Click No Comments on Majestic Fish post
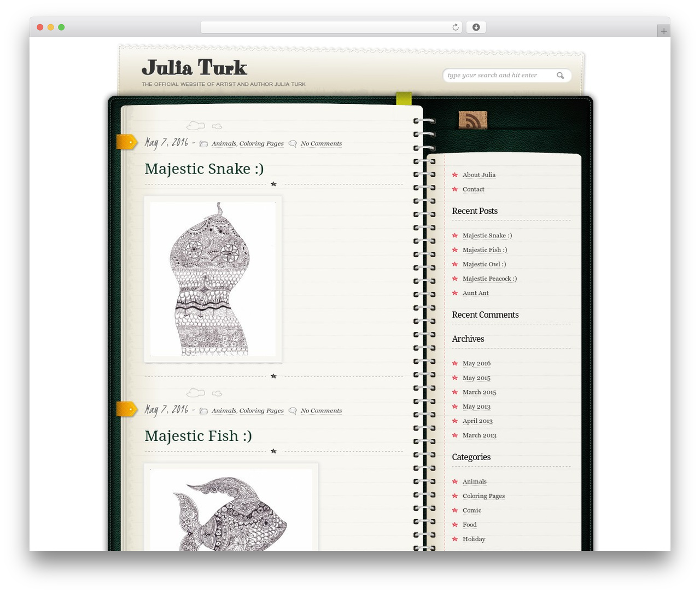The image size is (700, 593). pyautogui.click(x=321, y=410)
